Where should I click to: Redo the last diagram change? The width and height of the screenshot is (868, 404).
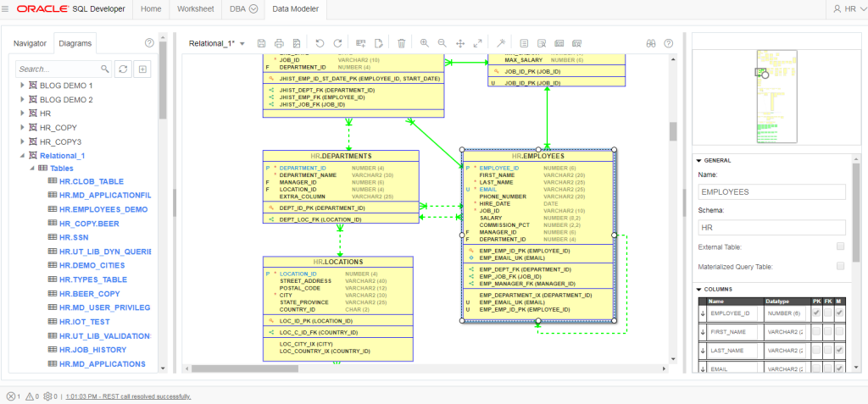click(337, 43)
